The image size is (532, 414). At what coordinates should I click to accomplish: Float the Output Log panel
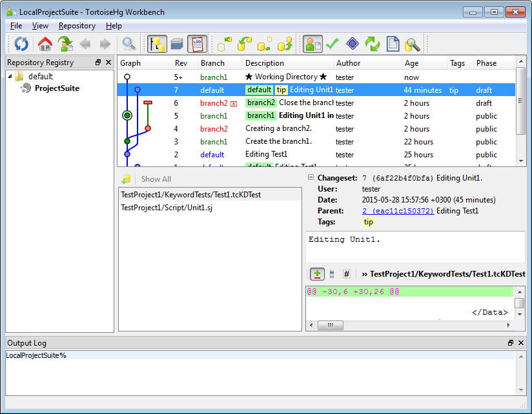click(511, 343)
